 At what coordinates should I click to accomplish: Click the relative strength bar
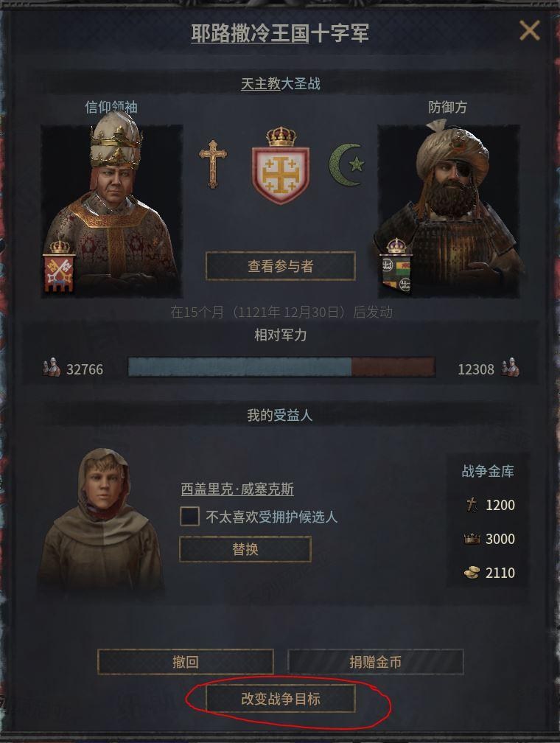[281, 367]
